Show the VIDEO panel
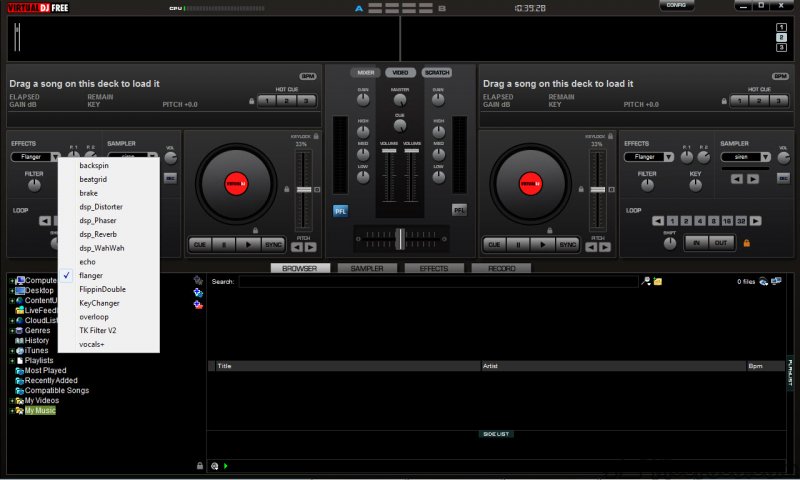 (401, 72)
